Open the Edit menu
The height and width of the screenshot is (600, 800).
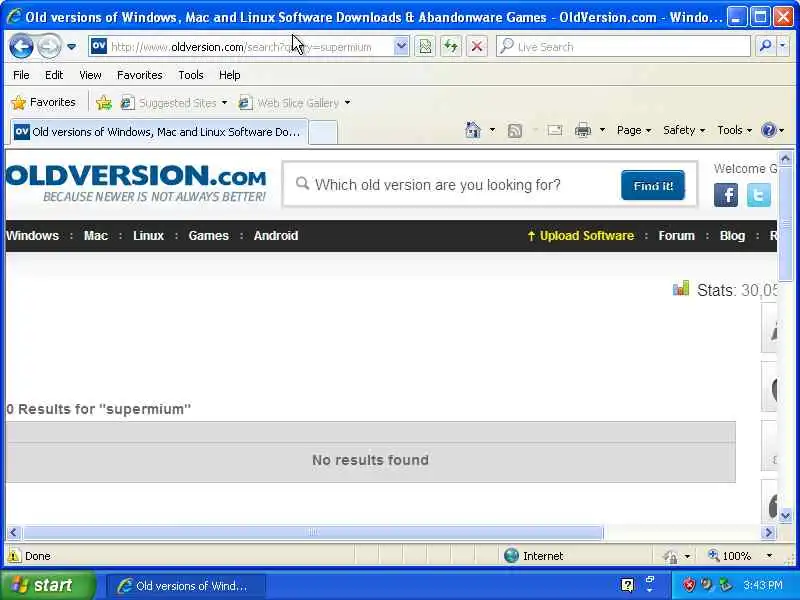(54, 75)
